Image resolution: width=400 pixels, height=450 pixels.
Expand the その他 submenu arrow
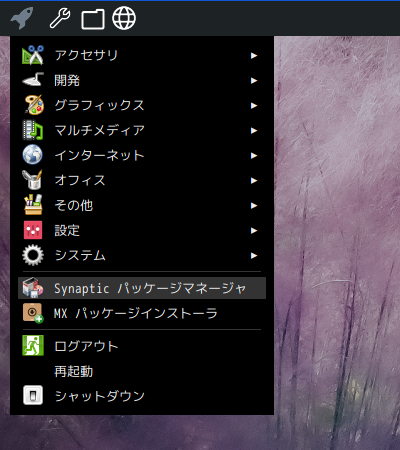coord(254,205)
